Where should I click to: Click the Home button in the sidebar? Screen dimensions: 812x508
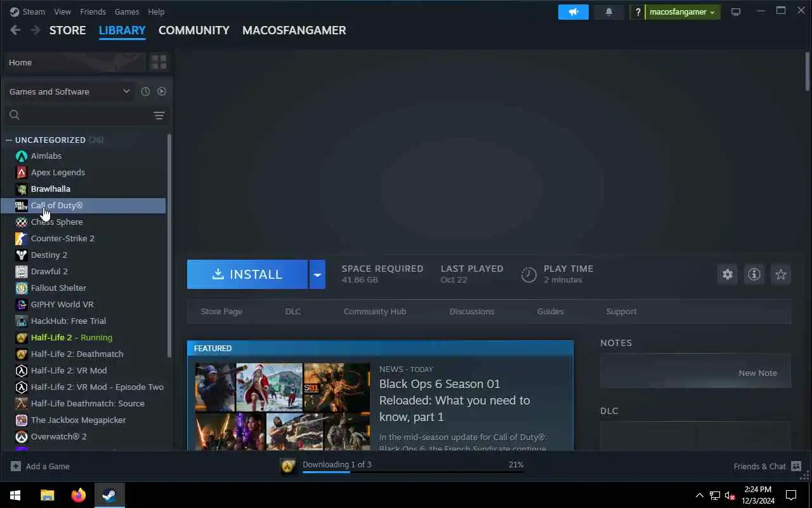tap(75, 62)
